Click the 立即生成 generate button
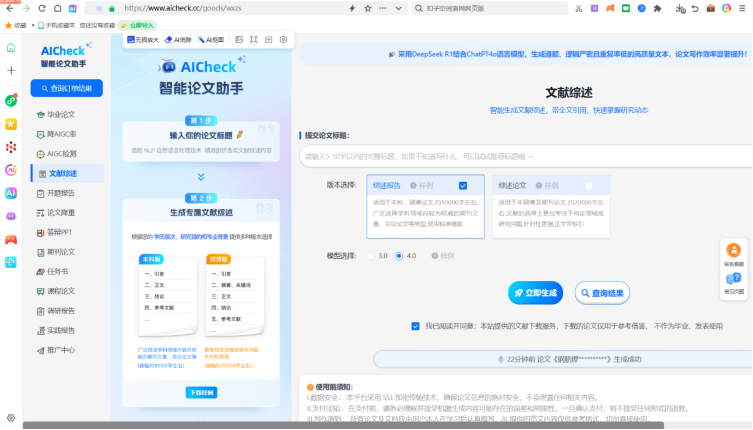This screenshot has height=430, width=753. (x=535, y=293)
